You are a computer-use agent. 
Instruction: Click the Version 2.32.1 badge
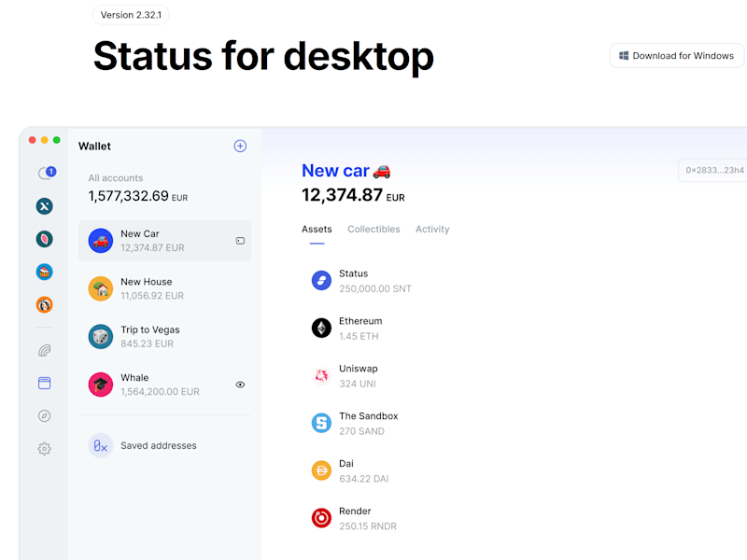pyautogui.click(x=131, y=15)
